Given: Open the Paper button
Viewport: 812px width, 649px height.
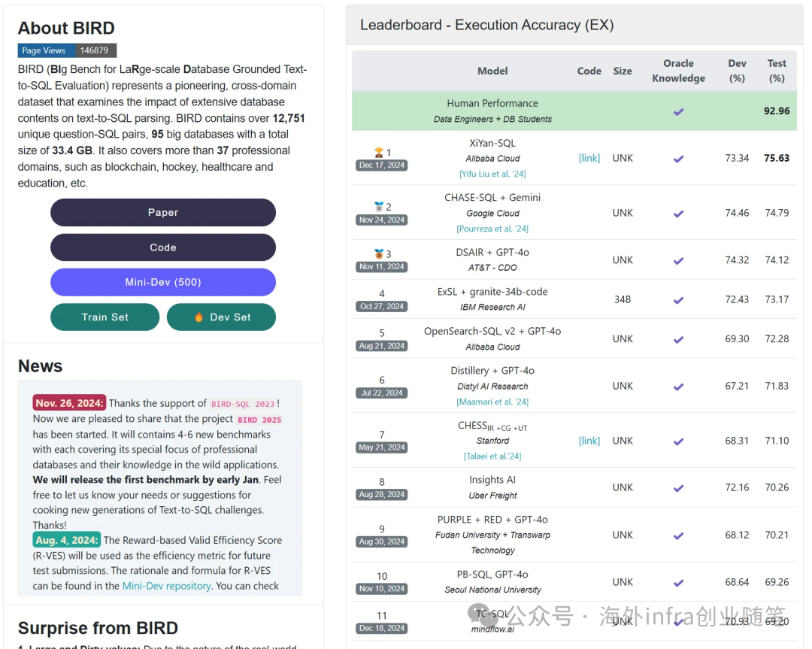Looking at the screenshot, I should coord(163,212).
